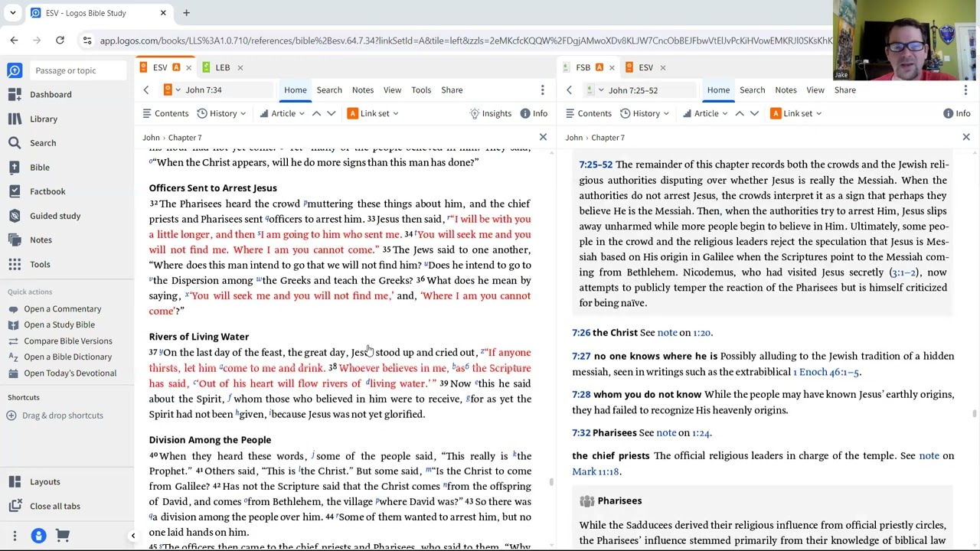This screenshot has width=980, height=551.
Task: Open Article navigation dropdown in FSB panel
Action: pyautogui.click(x=705, y=113)
